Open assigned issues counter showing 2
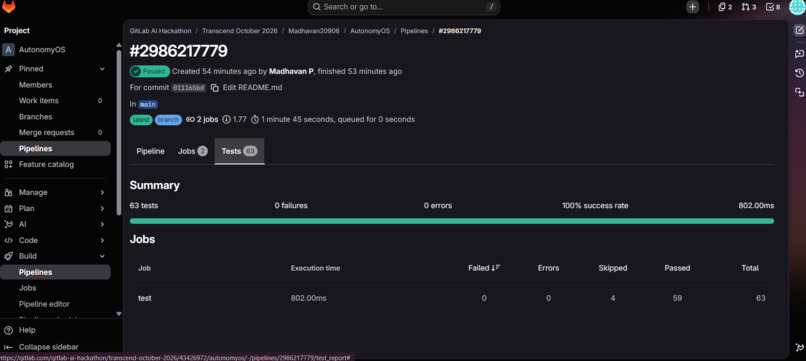Image resolution: width=806 pixels, height=361 pixels. tap(725, 7)
